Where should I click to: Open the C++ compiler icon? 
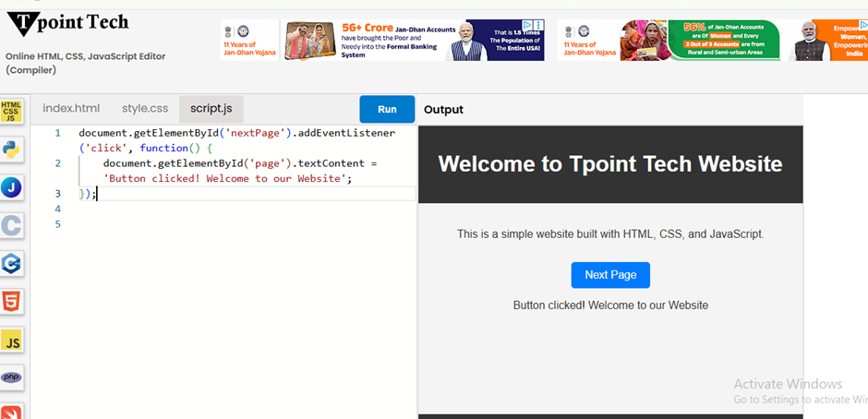pyautogui.click(x=11, y=264)
